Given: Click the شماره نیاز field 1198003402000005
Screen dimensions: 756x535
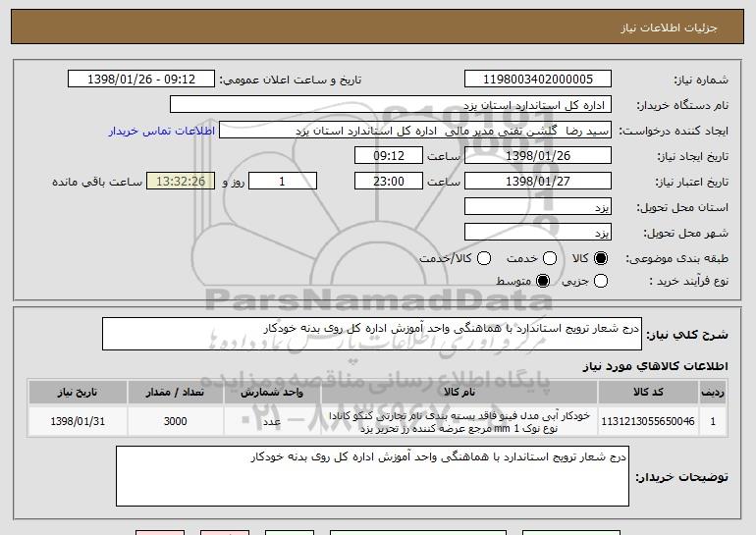Looking at the screenshot, I should [x=538, y=80].
